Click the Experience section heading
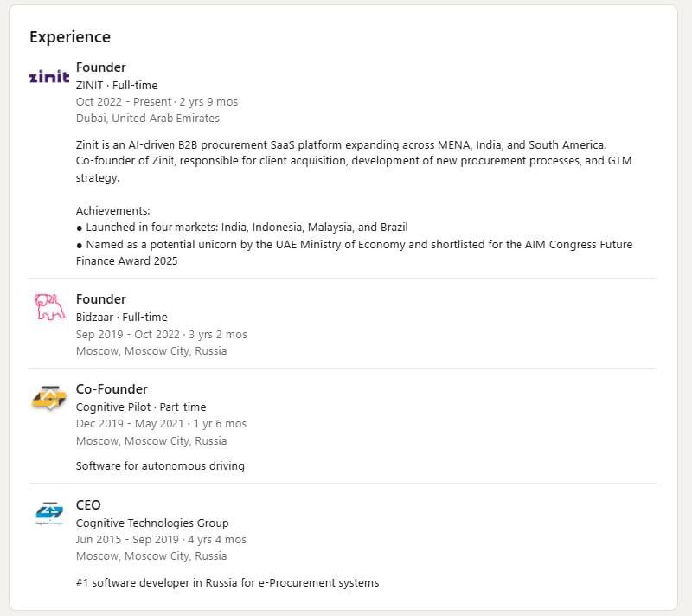This screenshot has height=616, width=692. [70, 37]
